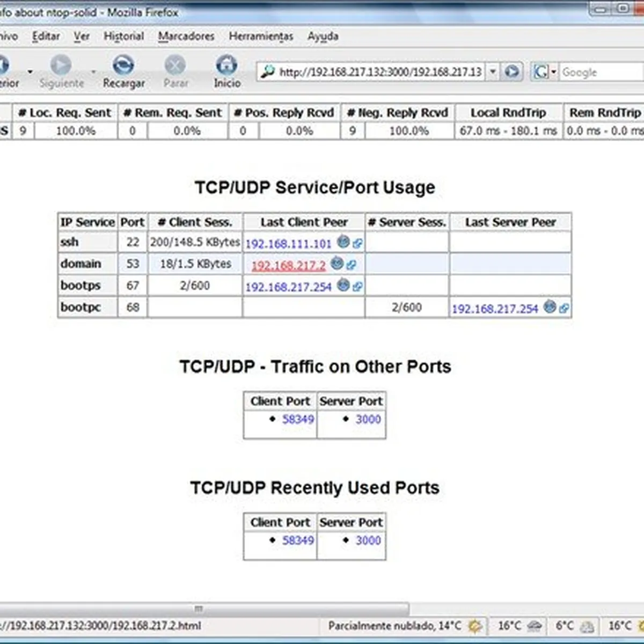This screenshot has height=644, width=644.
Task: Click the Parar stop icon
Action: tap(175, 65)
